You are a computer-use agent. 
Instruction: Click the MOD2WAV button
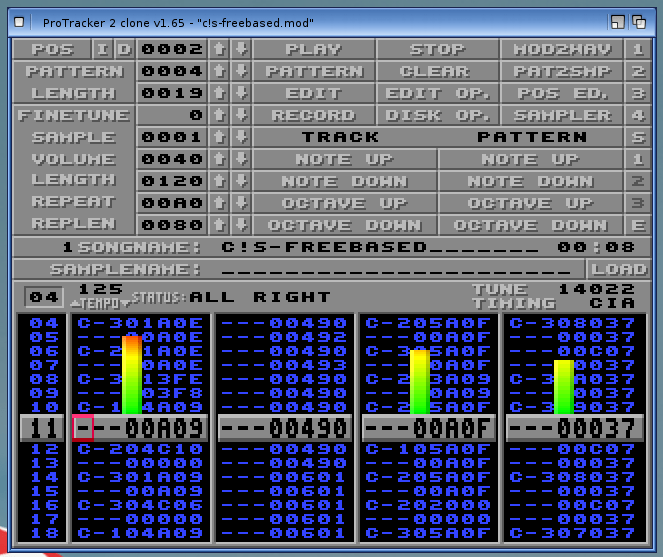(562, 49)
